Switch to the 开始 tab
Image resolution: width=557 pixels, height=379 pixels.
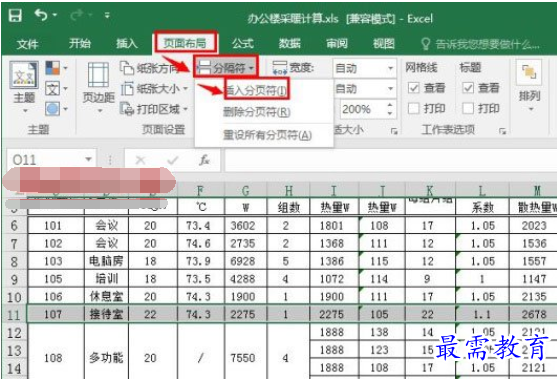tap(80, 44)
